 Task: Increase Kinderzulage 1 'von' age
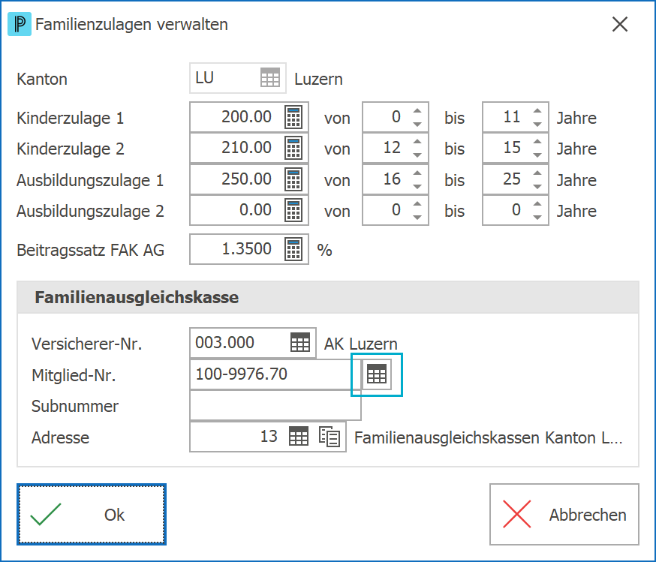417,111
